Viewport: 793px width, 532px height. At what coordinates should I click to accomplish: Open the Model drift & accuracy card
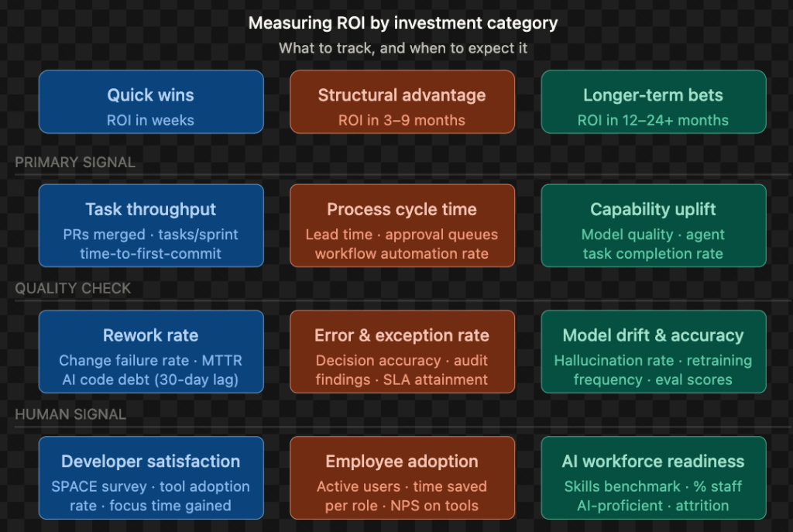(x=653, y=352)
